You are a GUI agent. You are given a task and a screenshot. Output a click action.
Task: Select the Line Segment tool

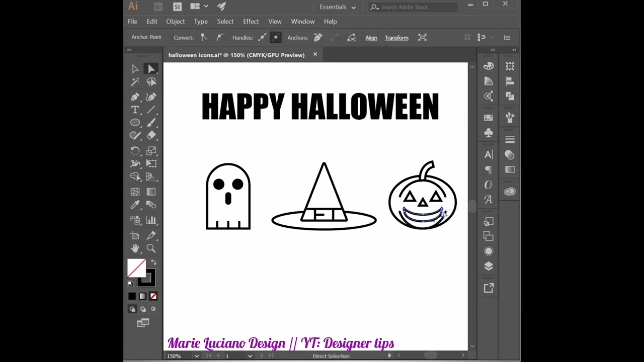coord(151,110)
